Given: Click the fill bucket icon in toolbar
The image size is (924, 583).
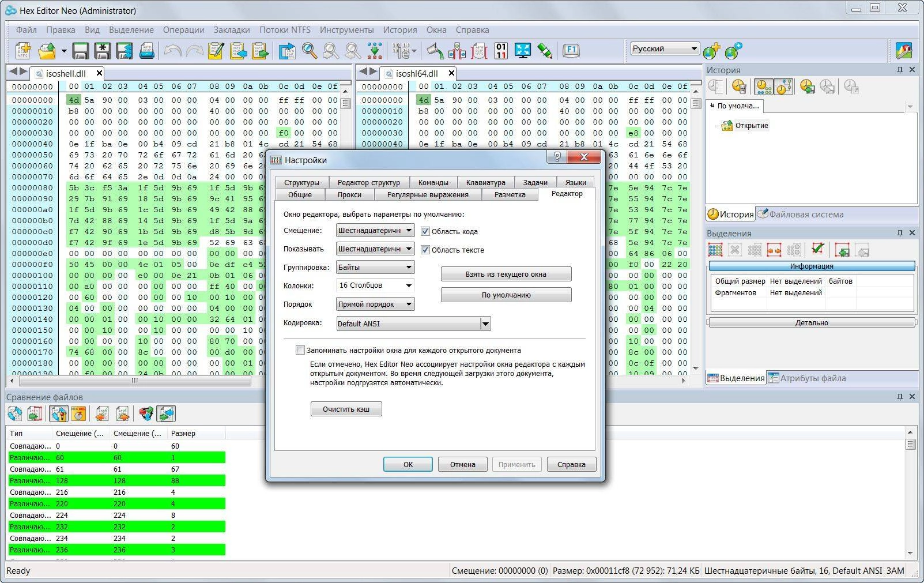Looking at the screenshot, I should [x=435, y=51].
